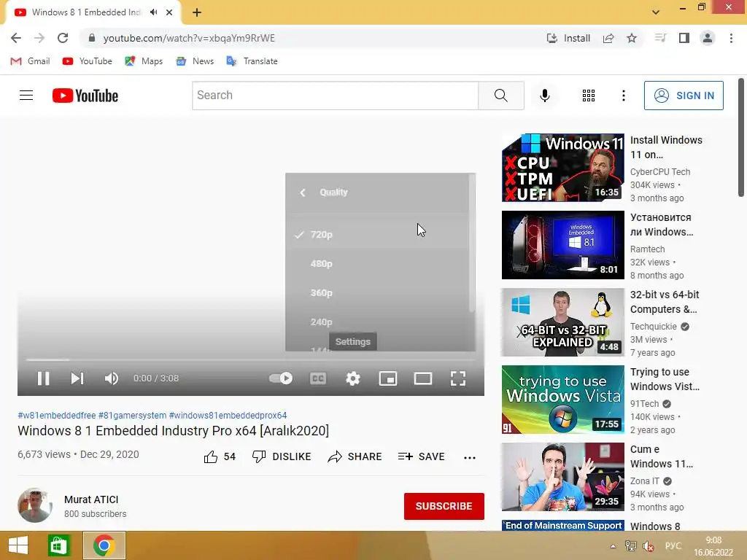Click the player settings gear icon
747x560 pixels.
(x=353, y=378)
